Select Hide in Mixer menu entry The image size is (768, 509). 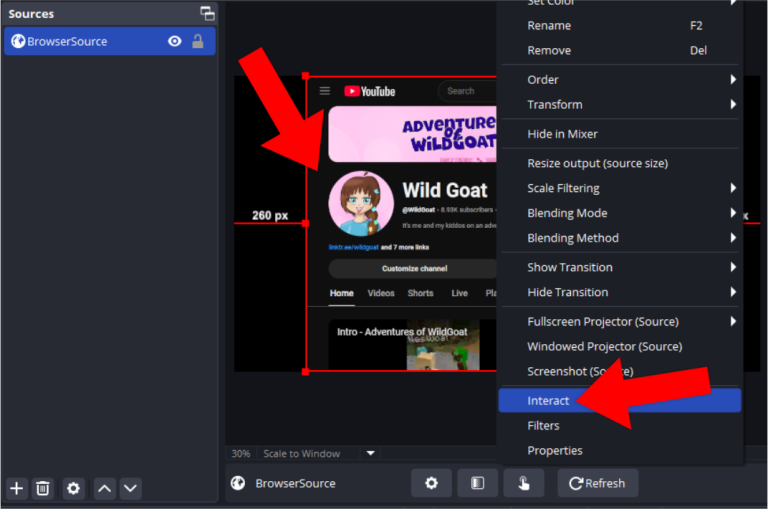tap(620, 134)
